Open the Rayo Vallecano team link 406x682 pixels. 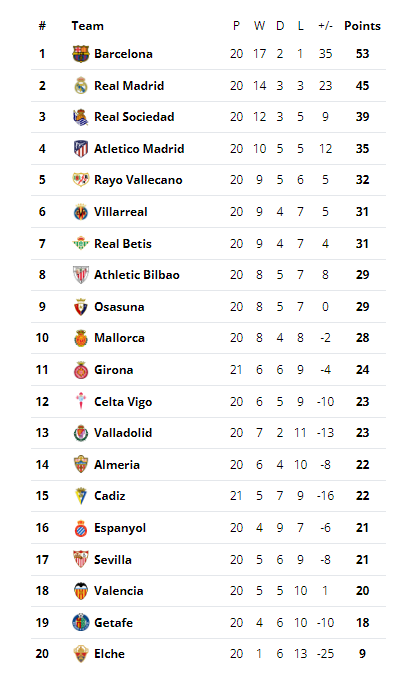click(138, 180)
